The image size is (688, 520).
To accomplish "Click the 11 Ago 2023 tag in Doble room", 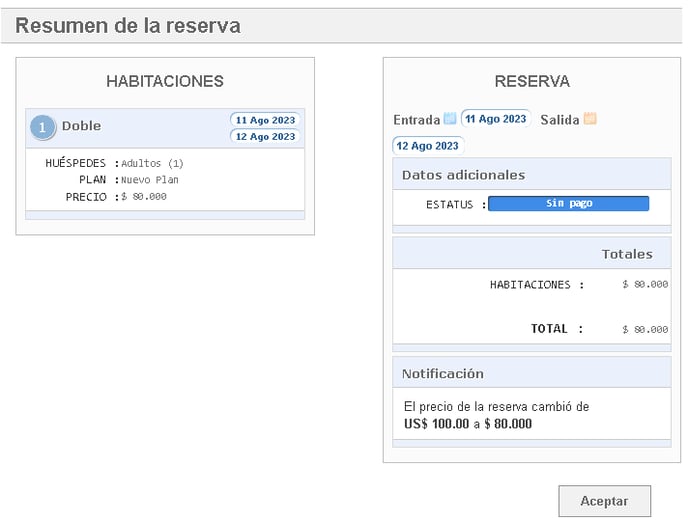I will point(265,120).
